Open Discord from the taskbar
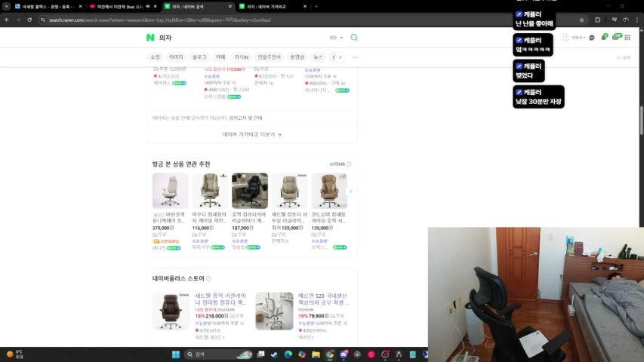Image resolution: width=644 pixels, height=362 pixels. coord(344,354)
